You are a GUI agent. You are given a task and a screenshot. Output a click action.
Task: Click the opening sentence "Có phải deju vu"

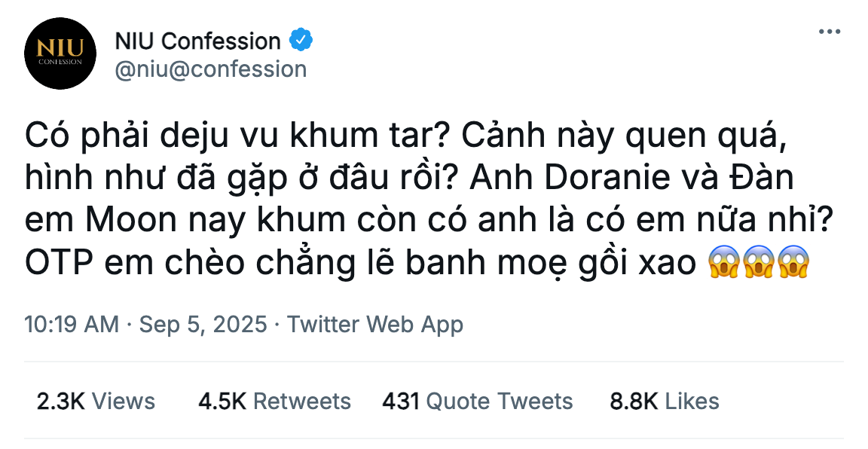tap(151, 137)
